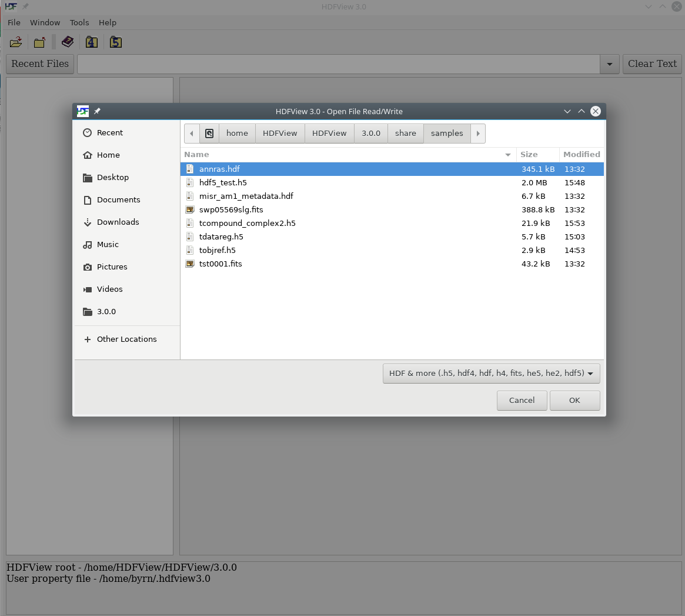The image size is (685, 616).
Task: Open the file type filter dropdown
Action: pos(491,374)
